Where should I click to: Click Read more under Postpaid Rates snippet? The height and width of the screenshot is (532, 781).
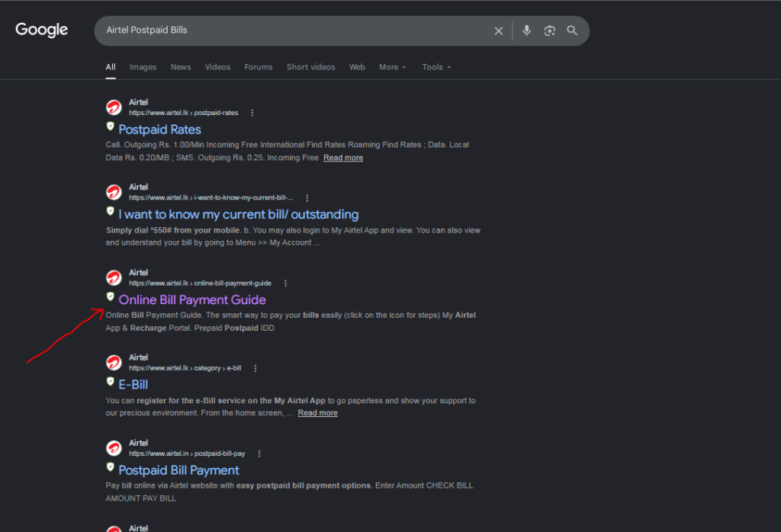tap(343, 158)
